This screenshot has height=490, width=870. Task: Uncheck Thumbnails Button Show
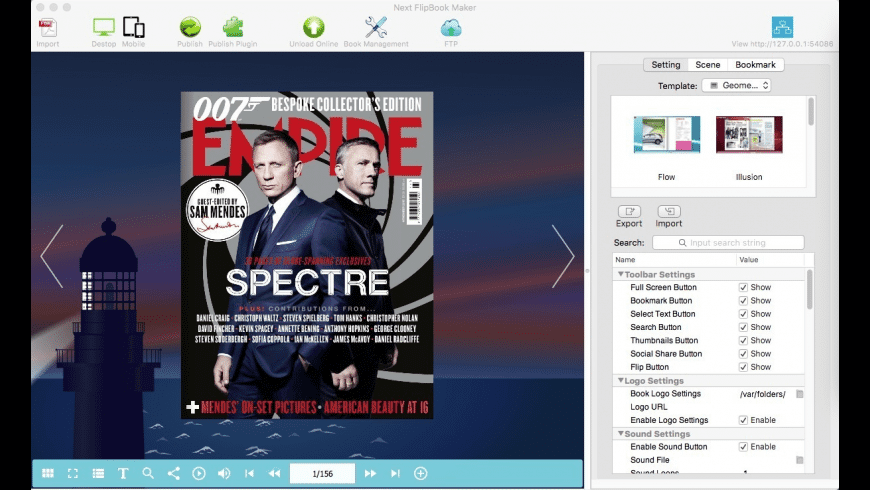point(743,341)
